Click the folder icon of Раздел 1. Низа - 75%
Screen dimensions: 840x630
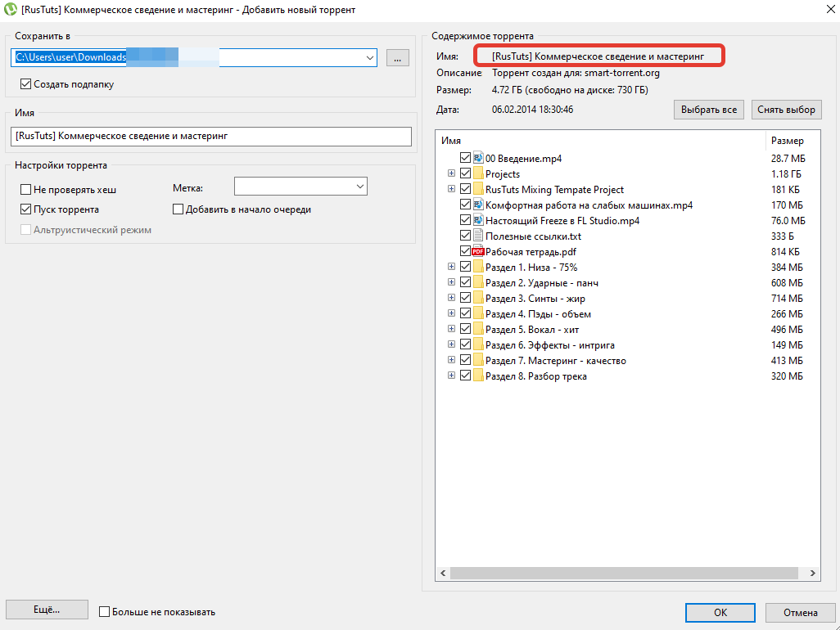pyautogui.click(x=478, y=267)
